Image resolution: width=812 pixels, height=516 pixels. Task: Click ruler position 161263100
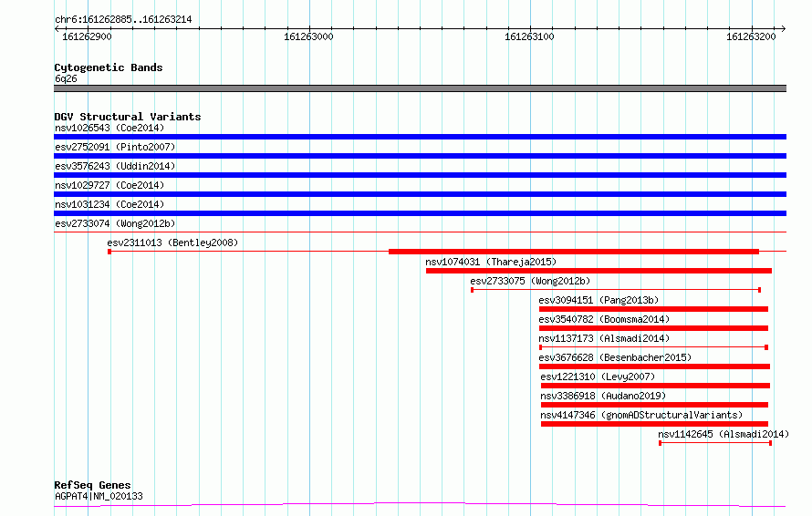pyautogui.click(x=529, y=36)
